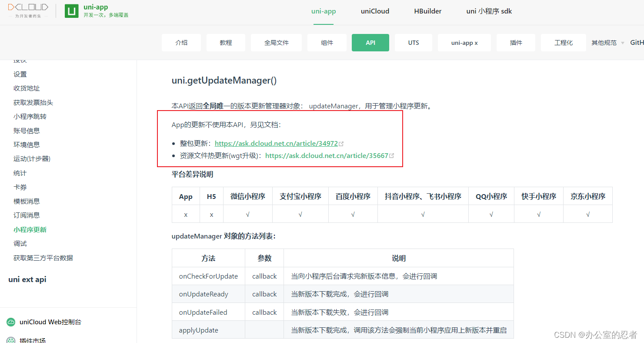Click the 快手小程序 column header
Viewport: 644px width, 343px height.
point(539,196)
